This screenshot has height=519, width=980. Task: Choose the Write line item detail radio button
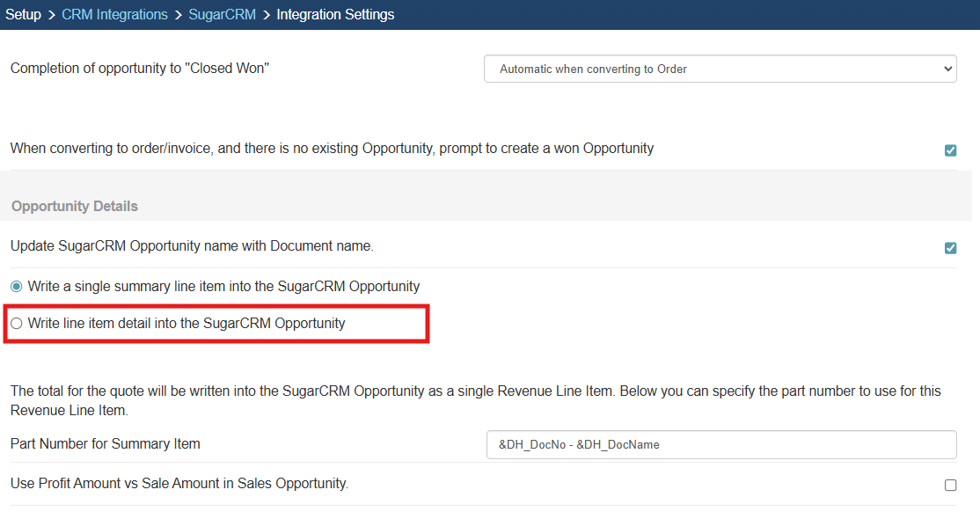click(x=17, y=324)
